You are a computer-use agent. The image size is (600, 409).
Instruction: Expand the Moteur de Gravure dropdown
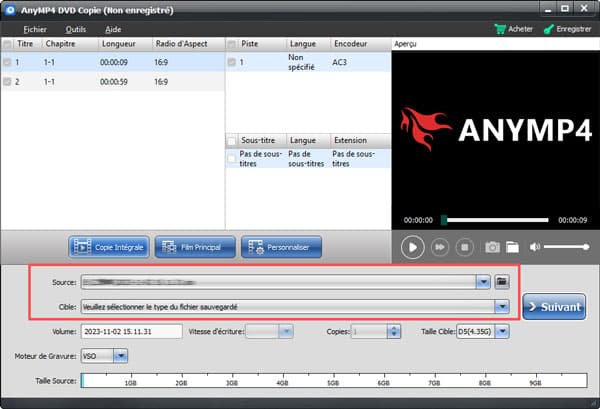pos(120,354)
